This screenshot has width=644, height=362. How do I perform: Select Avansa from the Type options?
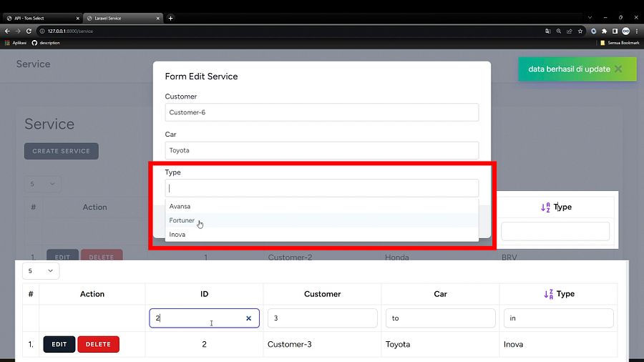pos(321,207)
